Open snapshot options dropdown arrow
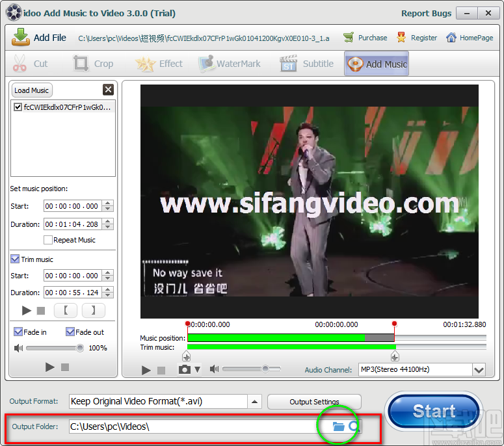Screen dimensions: 504x446 coord(197,369)
